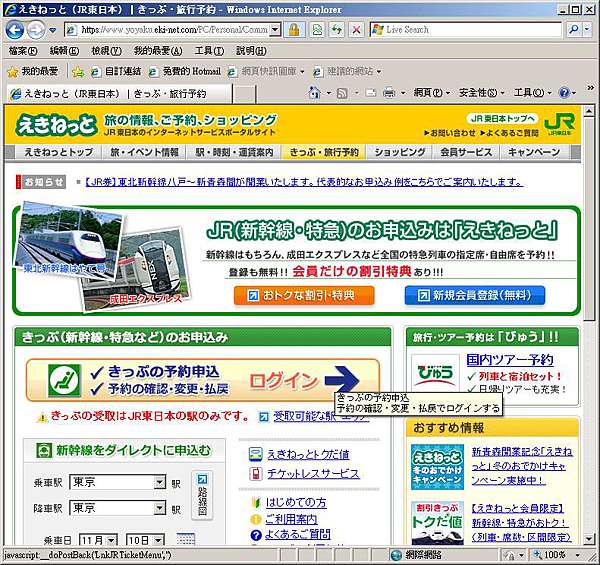600x565 pixels.
Task: Click the green JR logo
Action: coord(559,124)
